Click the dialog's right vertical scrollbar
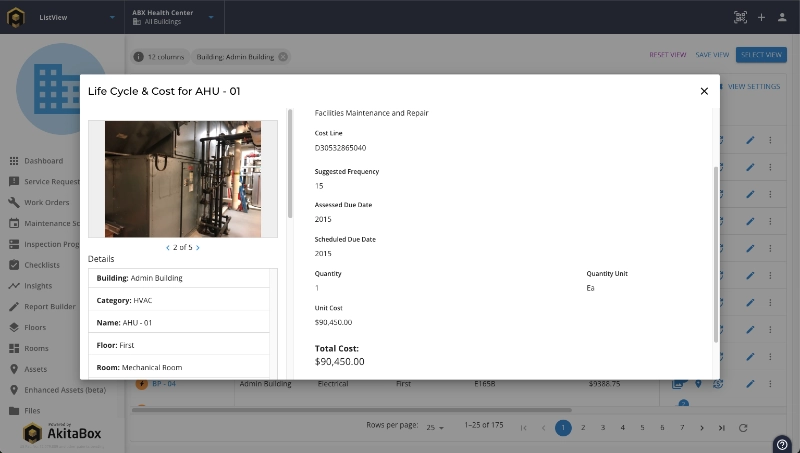The width and height of the screenshot is (800, 453). (715, 250)
